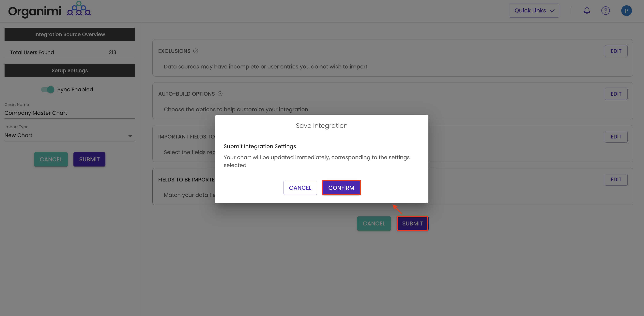The image size is (644, 316).
Task: Click the bottom SUBMIT button under the sections
Action: coord(412,223)
